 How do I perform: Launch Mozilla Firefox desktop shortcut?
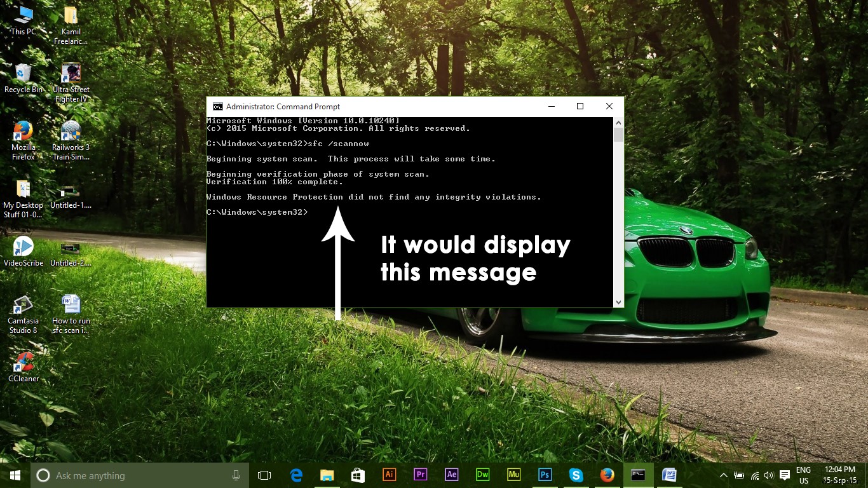pyautogui.click(x=24, y=141)
